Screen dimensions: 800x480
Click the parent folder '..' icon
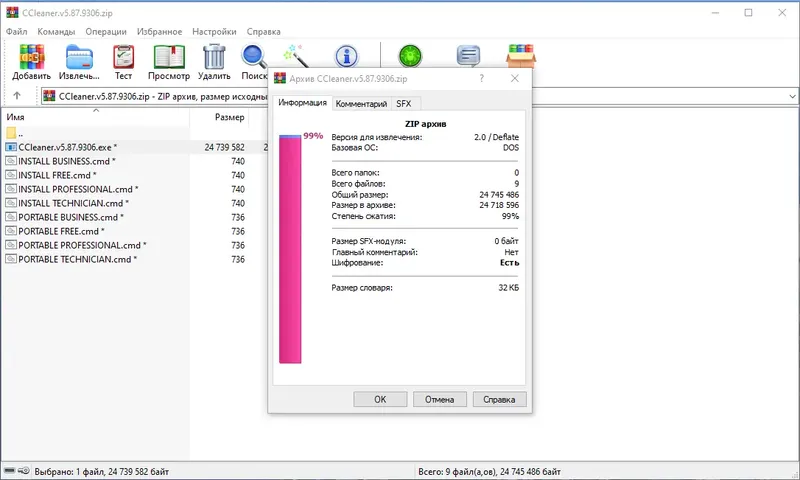tap(11, 133)
